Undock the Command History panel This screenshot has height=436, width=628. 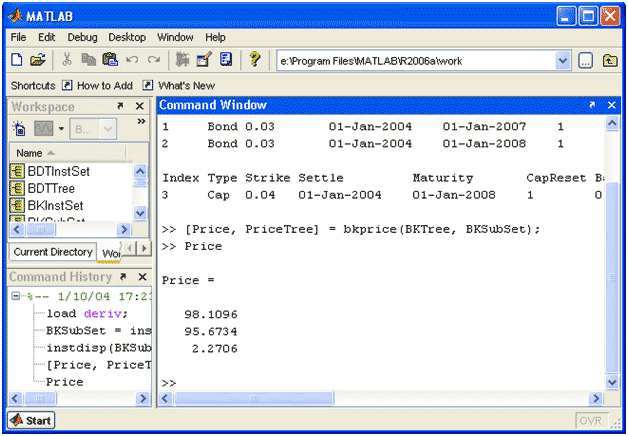point(123,277)
